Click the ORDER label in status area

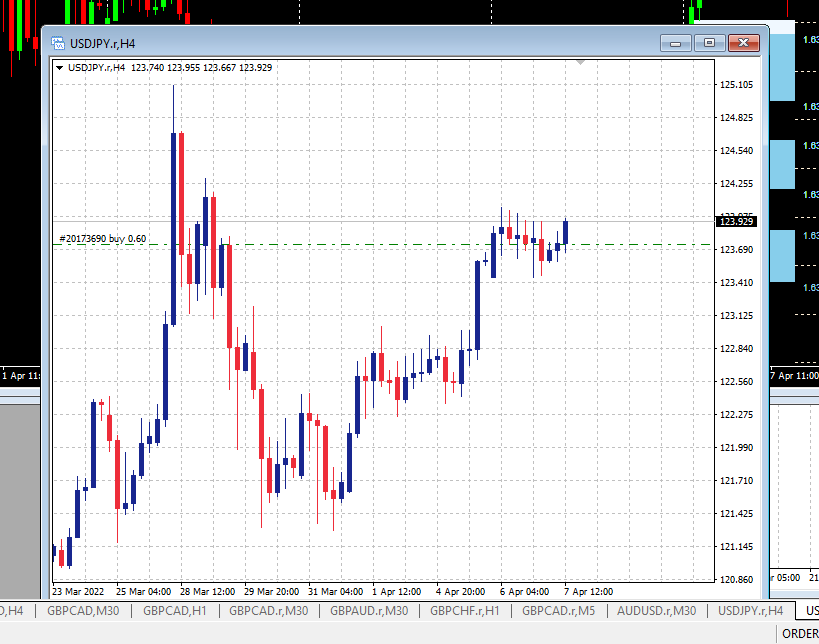(800, 634)
